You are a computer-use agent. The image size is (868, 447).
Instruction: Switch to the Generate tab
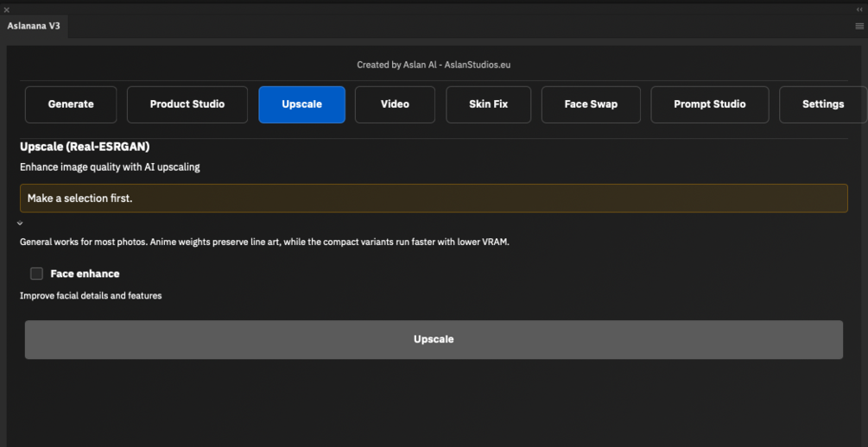(71, 104)
